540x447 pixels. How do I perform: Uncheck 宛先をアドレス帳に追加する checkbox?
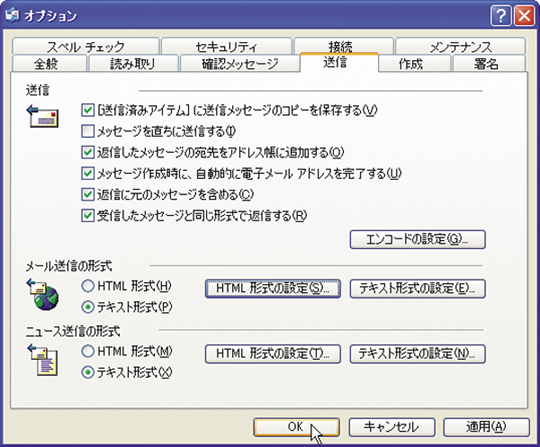click(x=87, y=152)
